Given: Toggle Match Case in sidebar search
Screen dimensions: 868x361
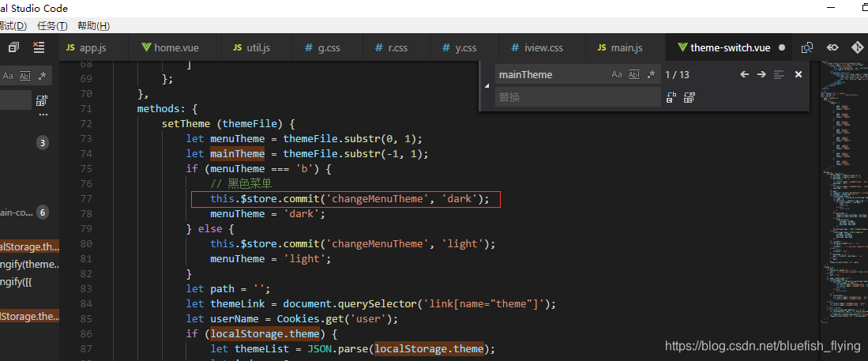Looking at the screenshot, I should click(x=8, y=76).
